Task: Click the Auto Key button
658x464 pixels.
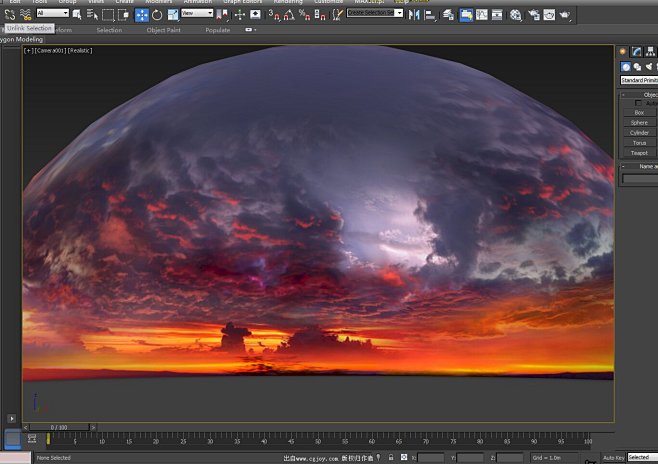Action: point(614,458)
